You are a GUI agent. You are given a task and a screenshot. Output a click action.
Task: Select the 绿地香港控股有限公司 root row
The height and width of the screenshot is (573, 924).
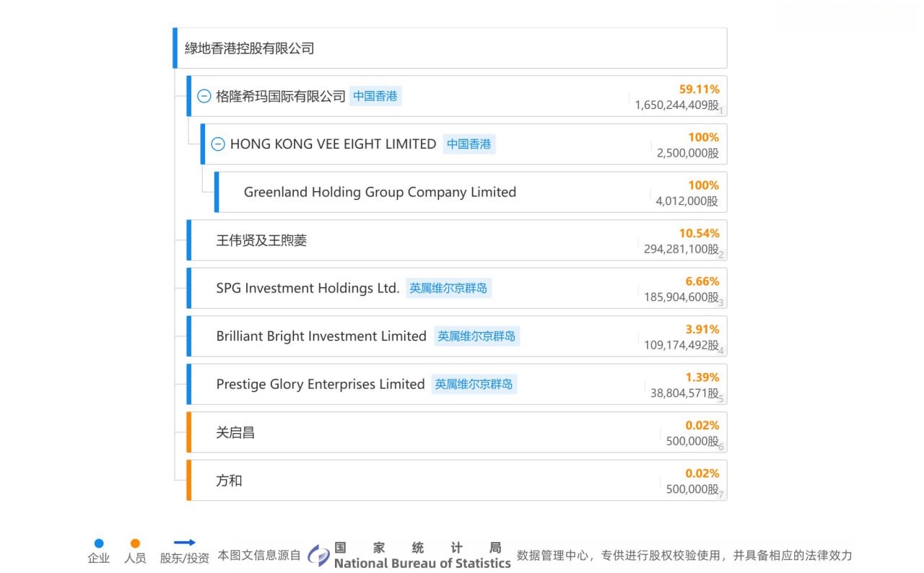(450, 48)
